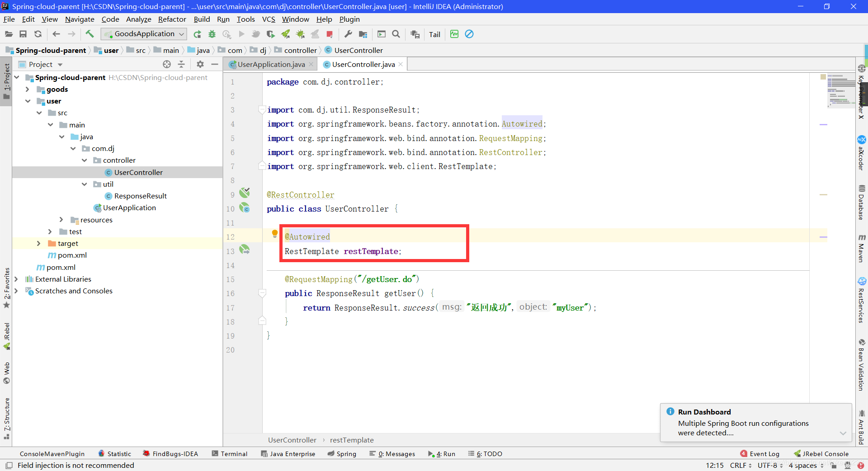This screenshot has width=868, height=471.
Task: Open the VCS menu
Action: (x=269, y=19)
